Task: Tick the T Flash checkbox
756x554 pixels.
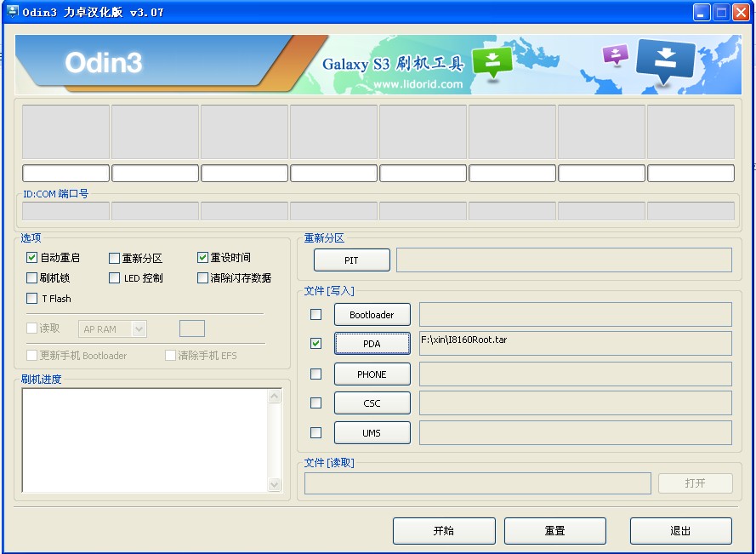Action: click(x=31, y=298)
